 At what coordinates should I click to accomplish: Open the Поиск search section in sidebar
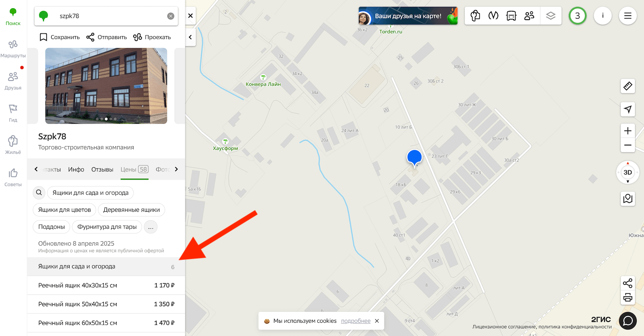(x=13, y=17)
